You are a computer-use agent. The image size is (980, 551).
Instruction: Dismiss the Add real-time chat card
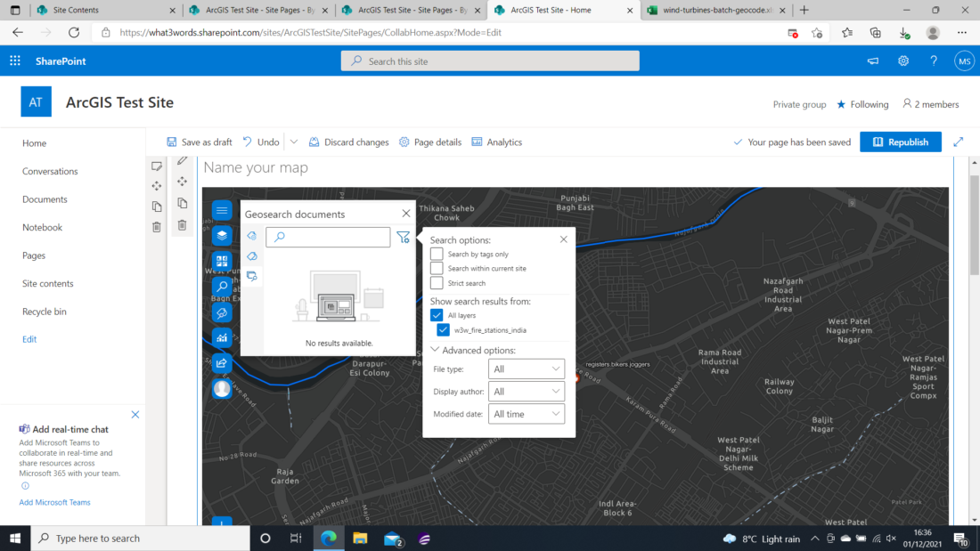click(x=135, y=415)
